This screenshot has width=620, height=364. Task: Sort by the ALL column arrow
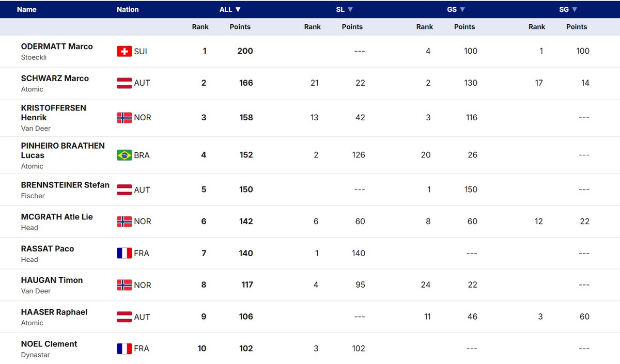[238, 9]
